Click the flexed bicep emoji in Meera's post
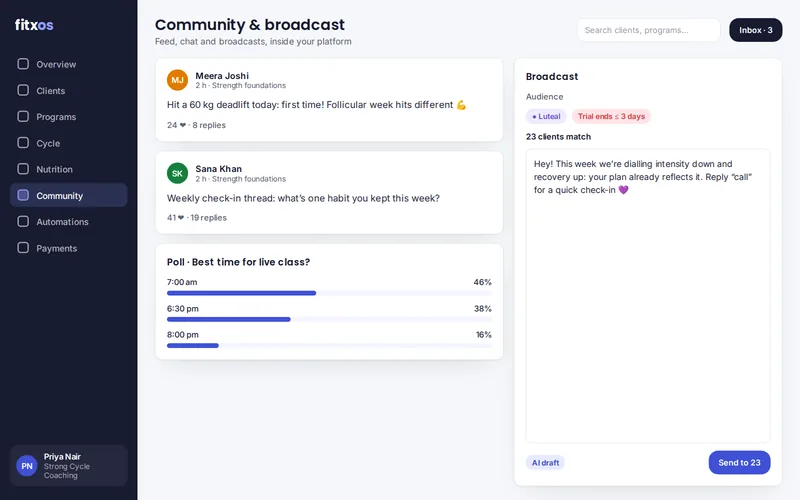Screen dimensions: 800x500 (x=461, y=105)
